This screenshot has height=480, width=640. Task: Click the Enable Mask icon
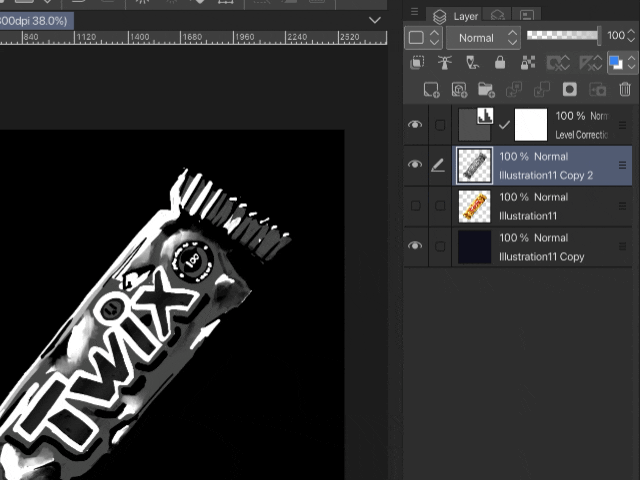[x=554, y=63]
